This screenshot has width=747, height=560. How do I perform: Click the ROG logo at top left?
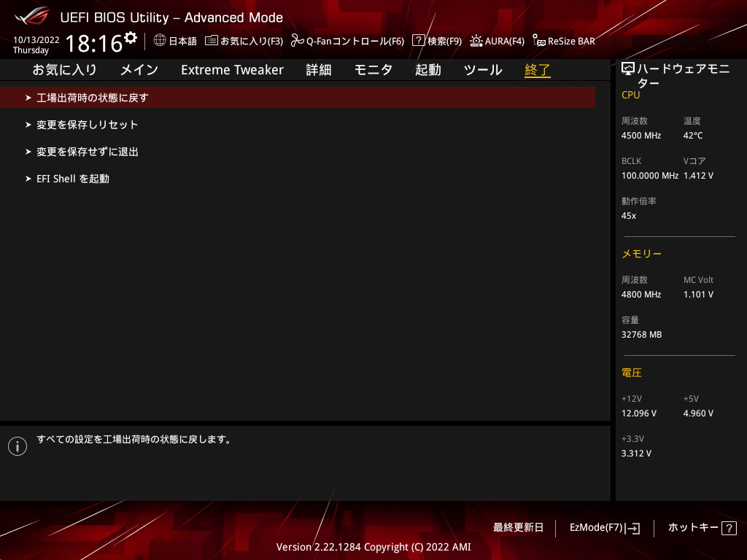(x=32, y=16)
